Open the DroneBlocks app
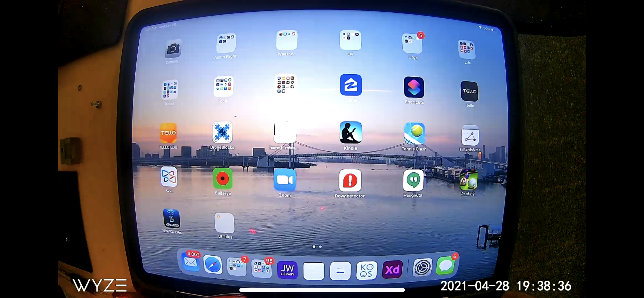This screenshot has width=644, height=298. click(x=222, y=132)
